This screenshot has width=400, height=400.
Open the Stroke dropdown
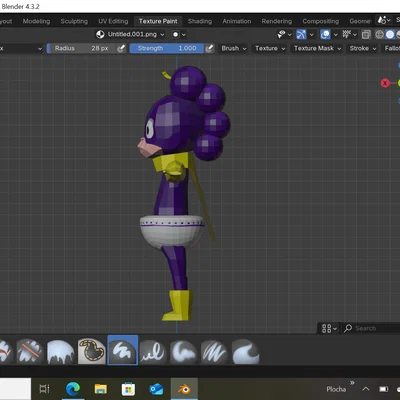pyautogui.click(x=363, y=48)
